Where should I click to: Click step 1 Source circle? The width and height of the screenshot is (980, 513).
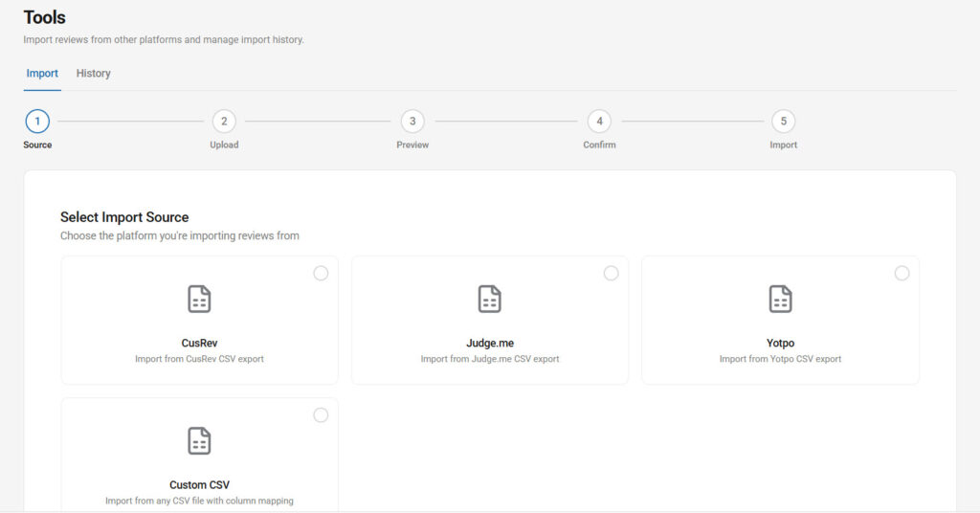tap(37, 122)
